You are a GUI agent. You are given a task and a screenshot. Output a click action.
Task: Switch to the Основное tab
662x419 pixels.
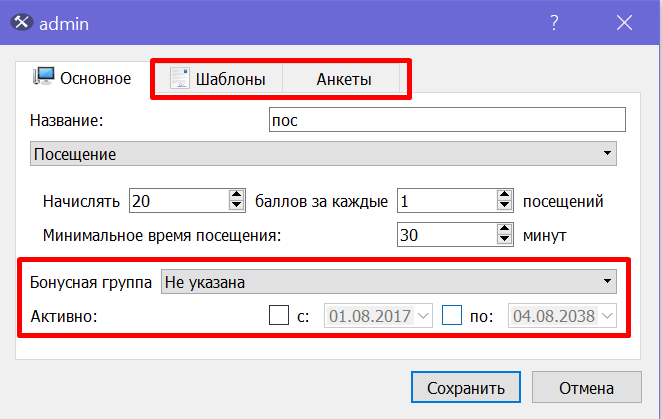(x=83, y=78)
